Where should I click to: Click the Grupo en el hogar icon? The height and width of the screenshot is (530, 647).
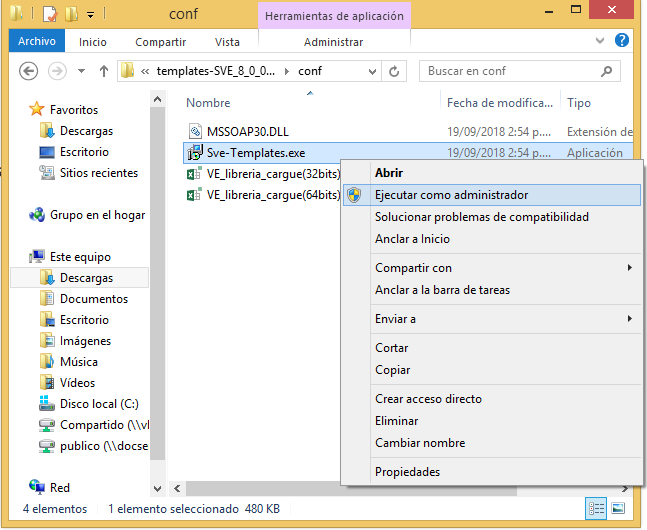[x=37, y=215]
